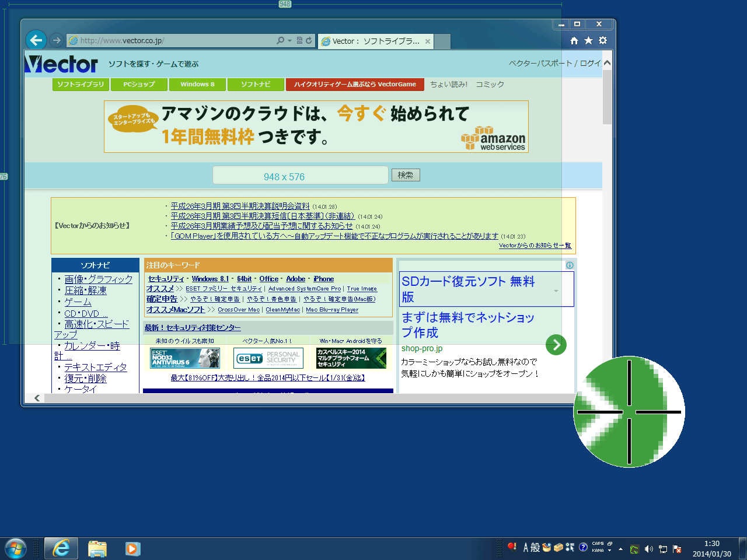
Task: Open the ちょい読み! link
Action: coord(449,85)
